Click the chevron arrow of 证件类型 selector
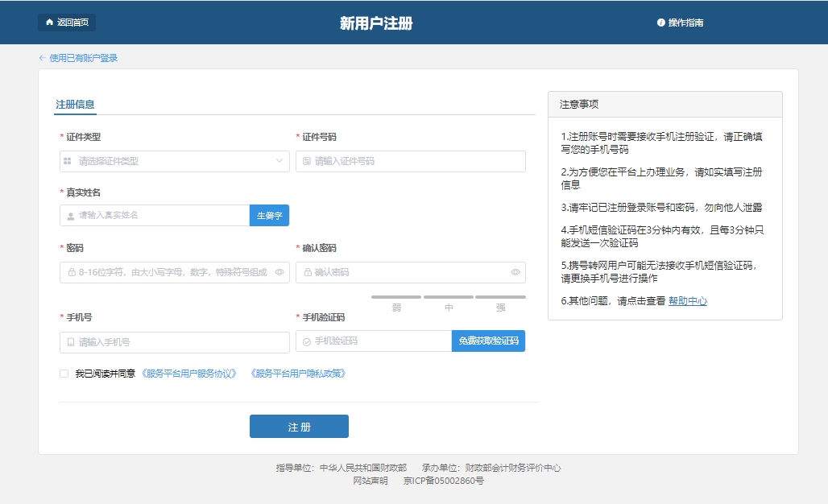 pos(279,161)
